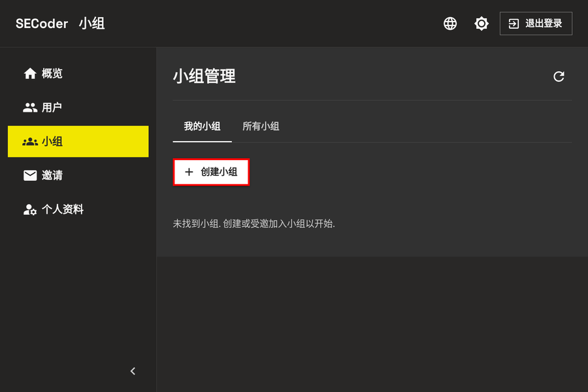Open 个人资料 profile page

coord(78,209)
